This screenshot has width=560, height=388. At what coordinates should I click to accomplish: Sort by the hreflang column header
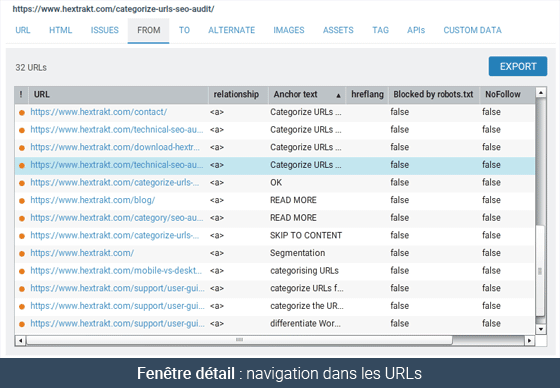point(367,95)
